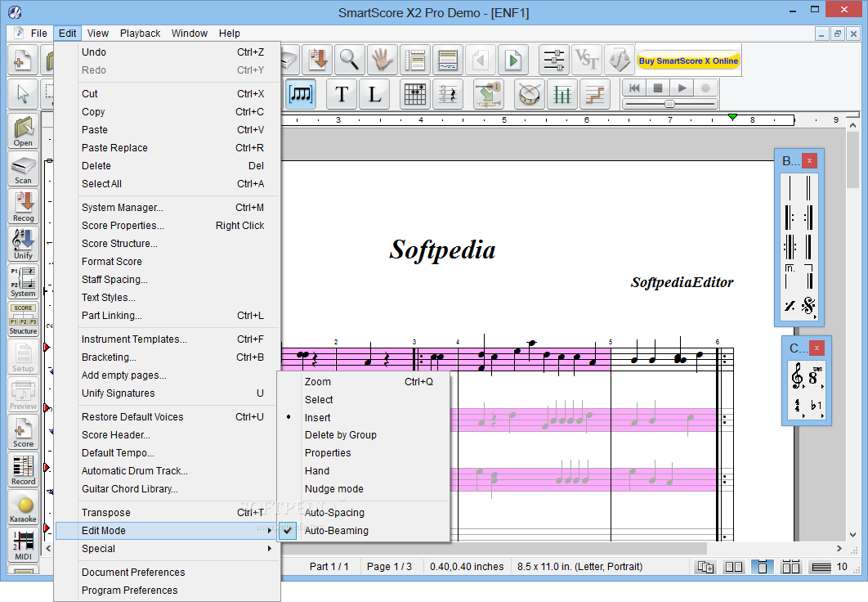Click the horizontal scrollbar right arrow
The height and width of the screenshot is (602, 868).
pyautogui.click(x=839, y=548)
